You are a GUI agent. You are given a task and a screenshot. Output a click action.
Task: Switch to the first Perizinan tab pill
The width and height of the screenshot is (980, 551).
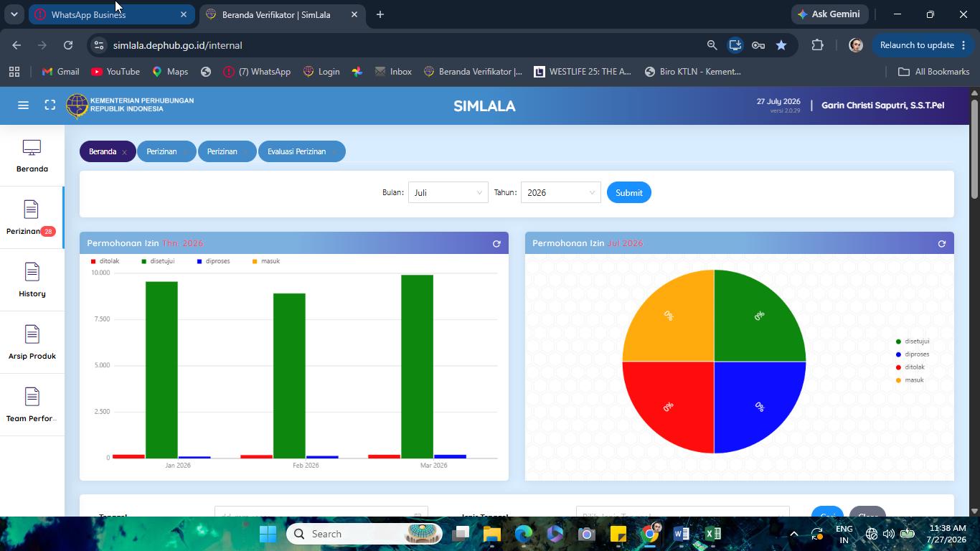[x=162, y=152]
